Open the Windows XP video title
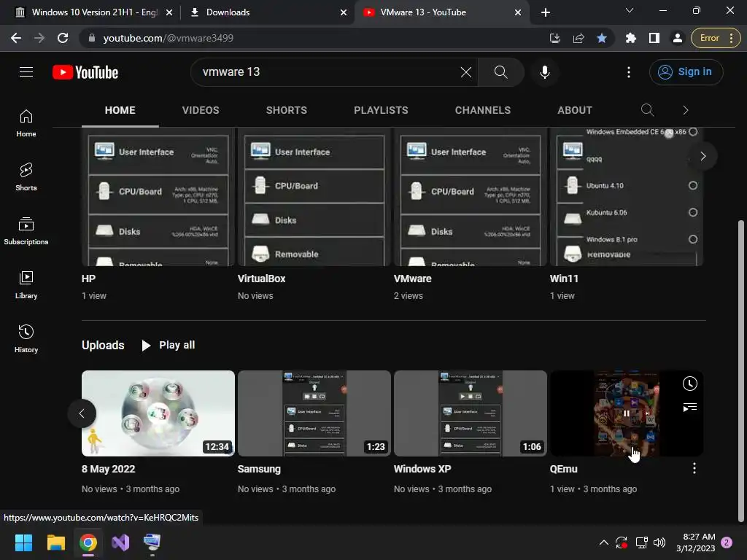This screenshot has width=747, height=560. pyautogui.click(x=422, y=469)
